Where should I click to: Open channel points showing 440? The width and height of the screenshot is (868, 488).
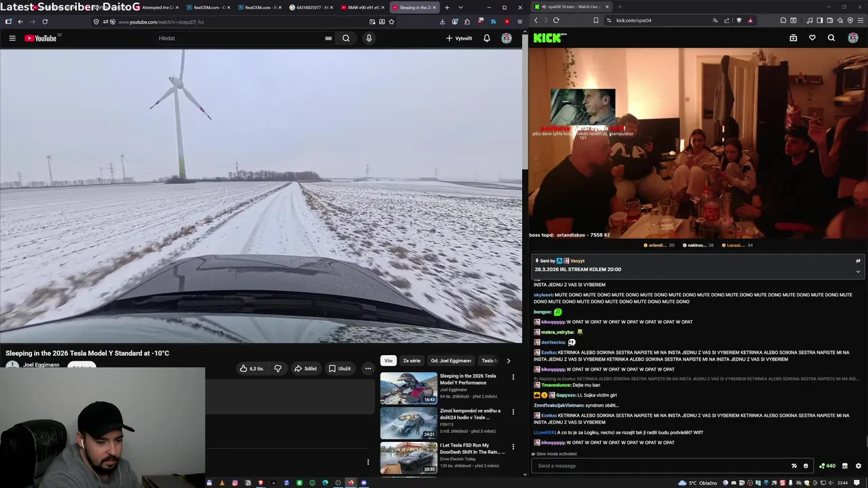[x=827, y=466]
